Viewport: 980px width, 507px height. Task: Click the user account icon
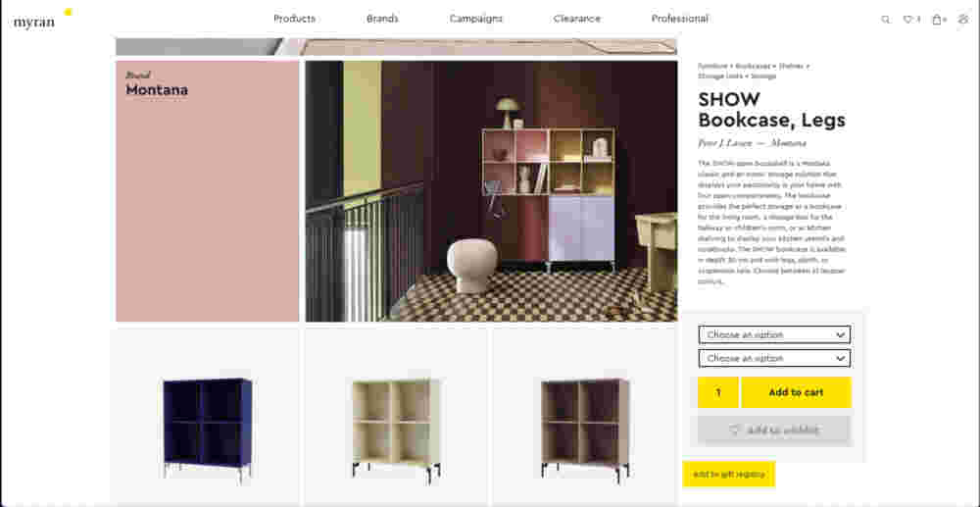(x=963, y=20)
